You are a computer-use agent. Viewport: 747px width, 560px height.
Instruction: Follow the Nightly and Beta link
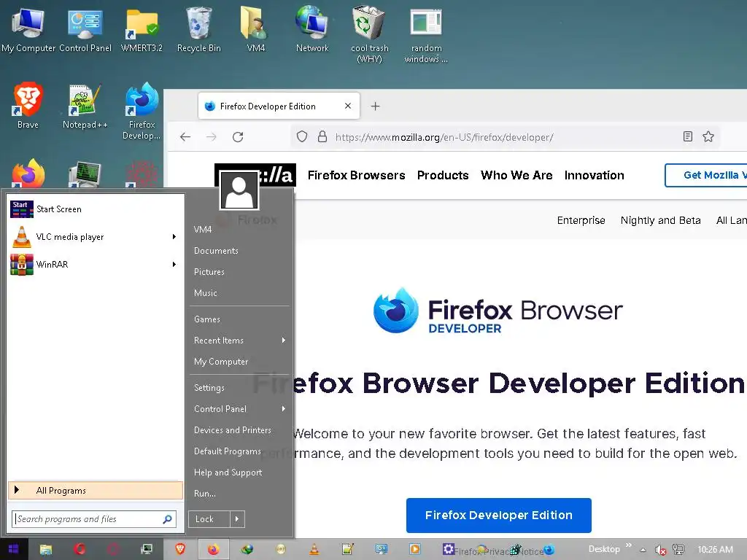[x=660, y=220]
